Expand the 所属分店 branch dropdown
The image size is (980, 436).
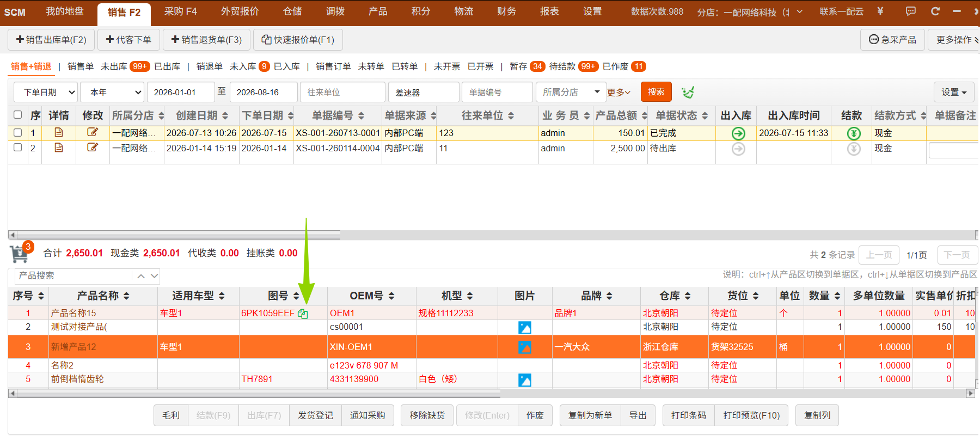tap(571, 92)
